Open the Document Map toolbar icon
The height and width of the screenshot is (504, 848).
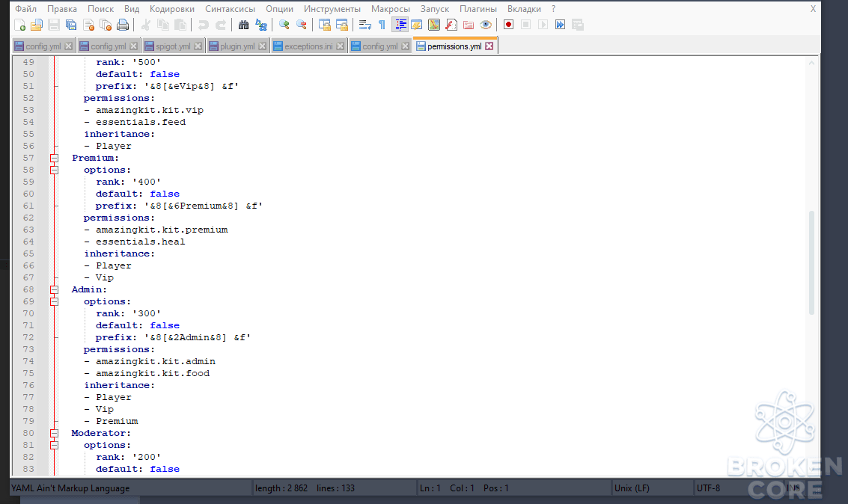coord(434,25)
